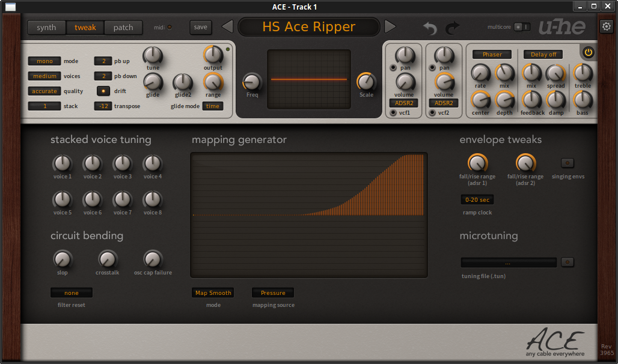Click the Phaser rate knob
Viewport: 618px width, 364px height.
click(480, 74)
